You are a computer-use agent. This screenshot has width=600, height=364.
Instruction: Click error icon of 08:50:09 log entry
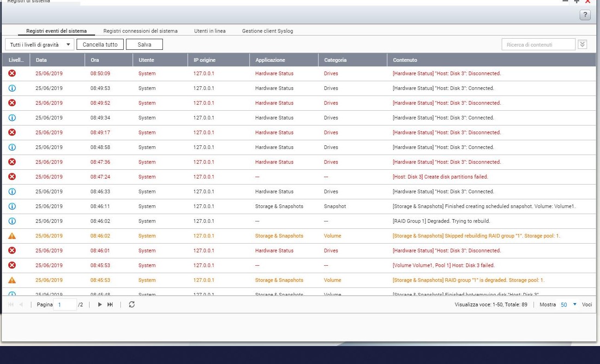pyautogui.click(x=12, y=73)
